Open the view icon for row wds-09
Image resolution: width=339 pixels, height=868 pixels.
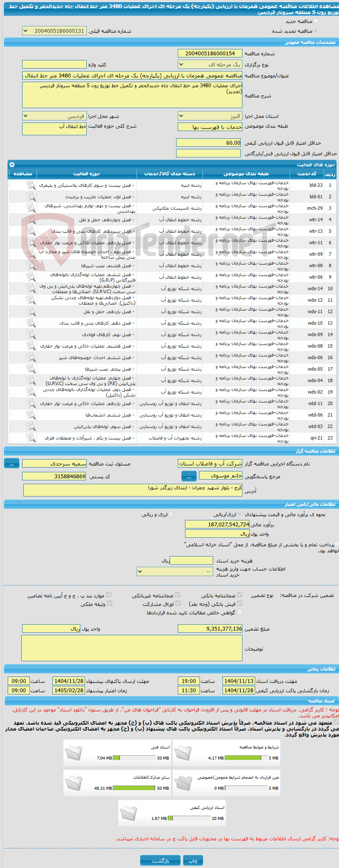pyautogui.click(x=30, y=334)
